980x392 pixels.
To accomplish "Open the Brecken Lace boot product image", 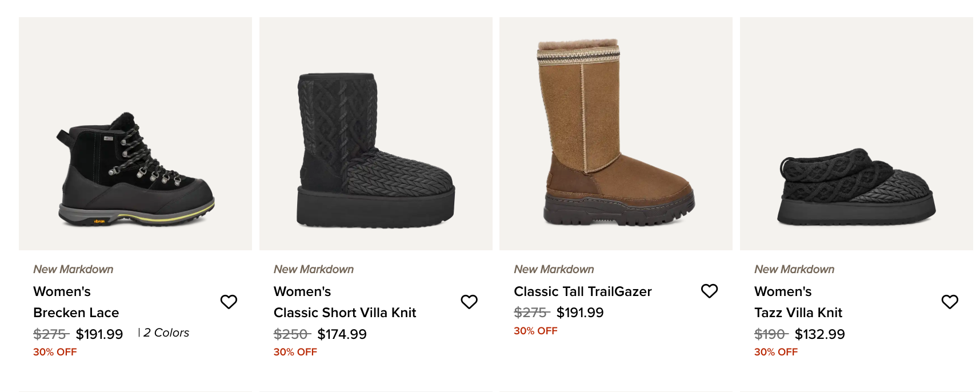I will [x=135, y=134].
